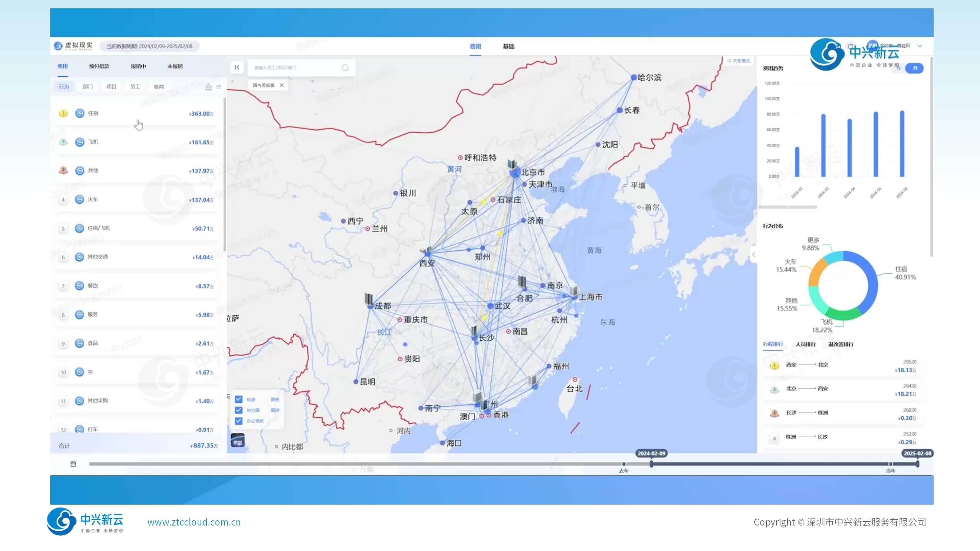Click timeline start handle 2024-02-09
This screenshot has width=980, height=551.
pyautogui.click(x=651, y=464)
